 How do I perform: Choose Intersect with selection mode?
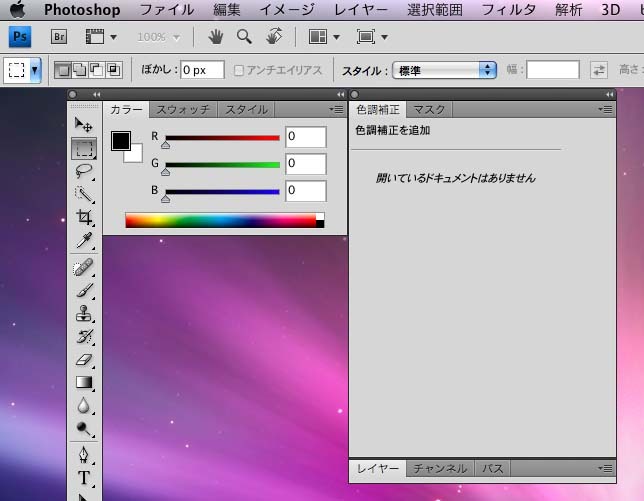pos(114,70)
